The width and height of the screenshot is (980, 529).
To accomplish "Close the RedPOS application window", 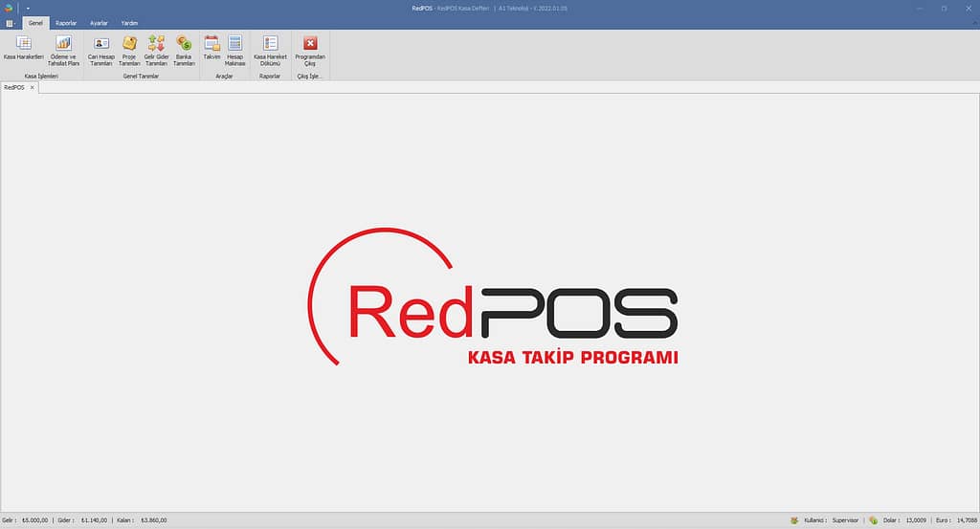I will point(969,8).
